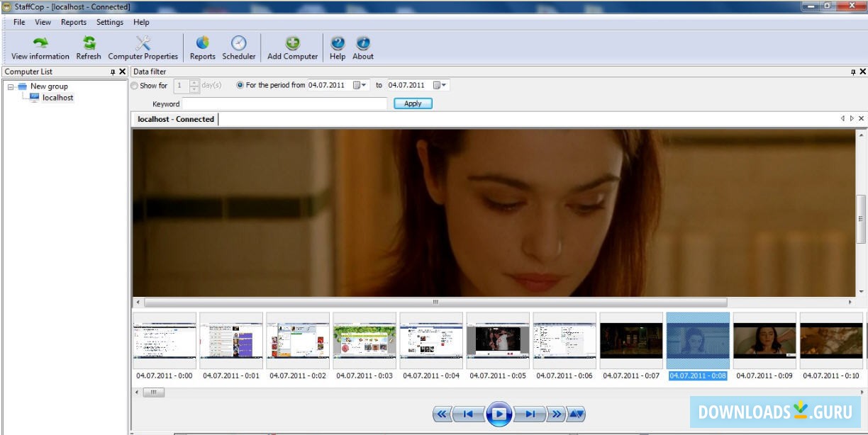Open the end date calendar dropdown
The image size is (868, 435).
[440, 85]
